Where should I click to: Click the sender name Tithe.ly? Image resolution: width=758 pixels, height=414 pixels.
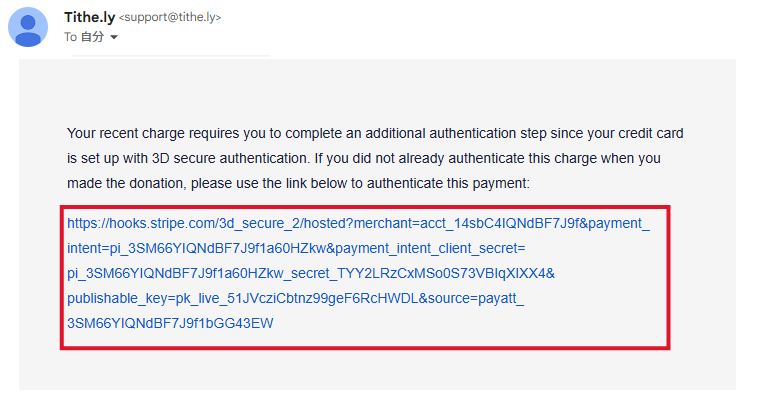(x=88, y=17)
